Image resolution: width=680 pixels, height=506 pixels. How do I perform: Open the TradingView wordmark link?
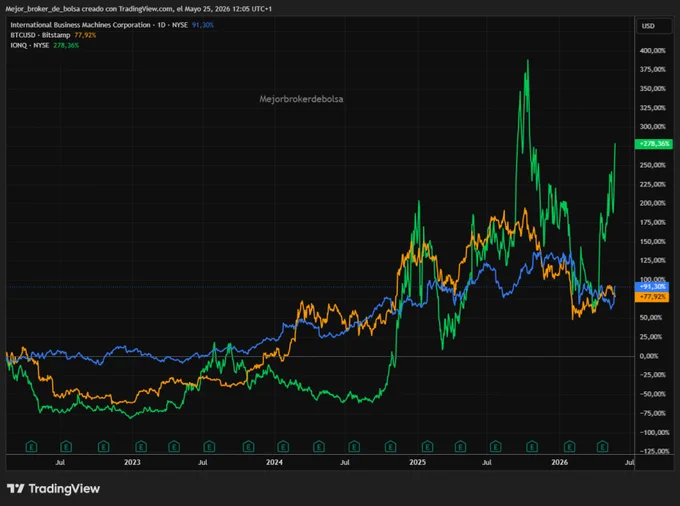click(x=64, y=489)
